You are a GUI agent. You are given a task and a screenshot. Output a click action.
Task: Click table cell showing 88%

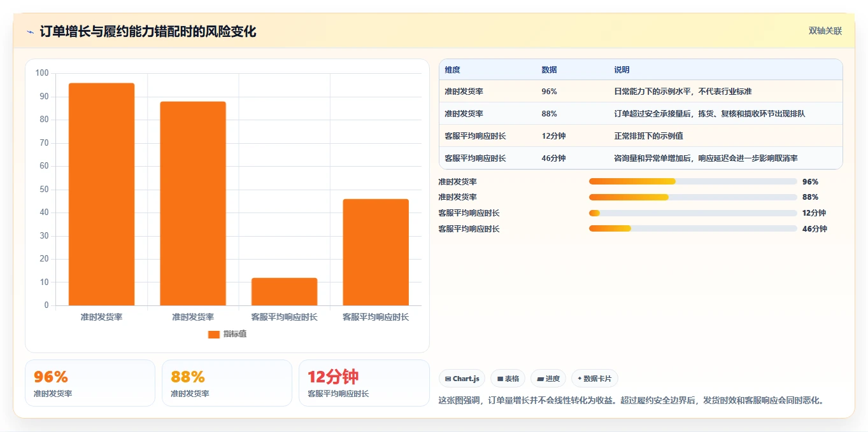point(549,114)
